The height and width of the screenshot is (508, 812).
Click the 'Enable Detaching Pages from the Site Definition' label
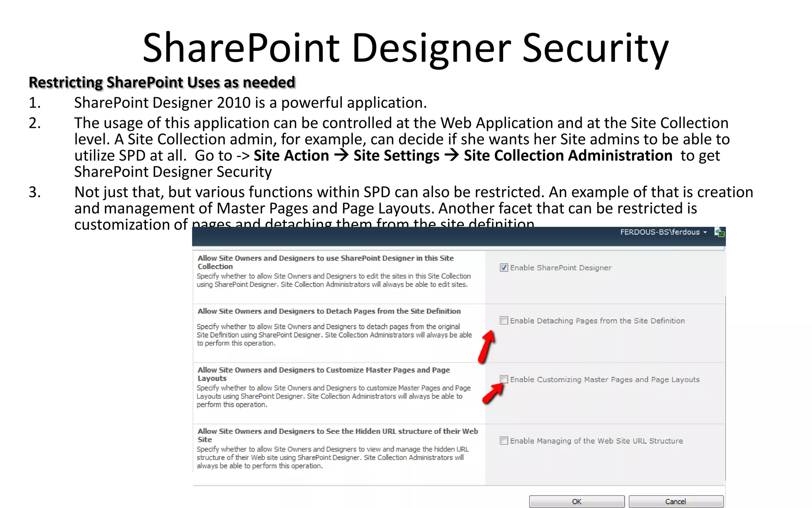pyautogui.click(x=597, y=321)
